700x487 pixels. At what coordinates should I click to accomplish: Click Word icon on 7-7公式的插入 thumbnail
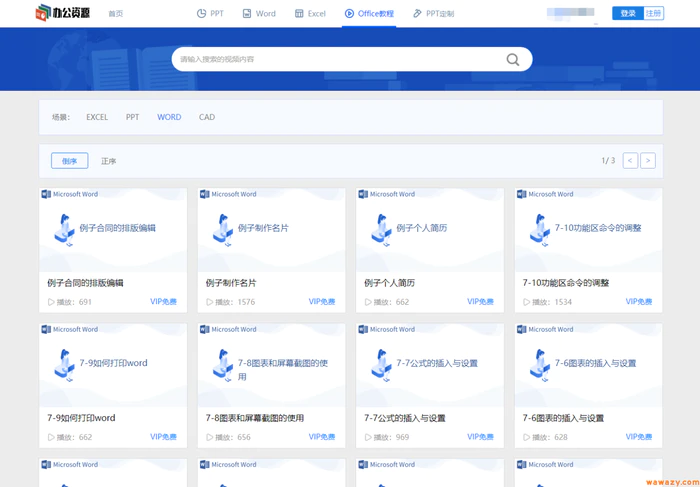[363, 329]
